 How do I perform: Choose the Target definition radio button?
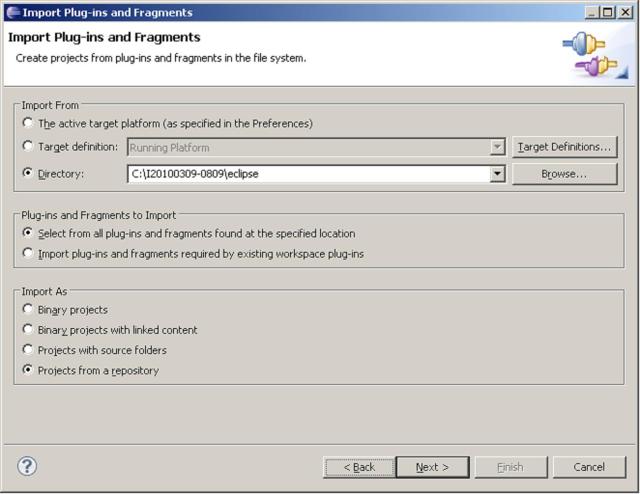[x=28, y=146]
